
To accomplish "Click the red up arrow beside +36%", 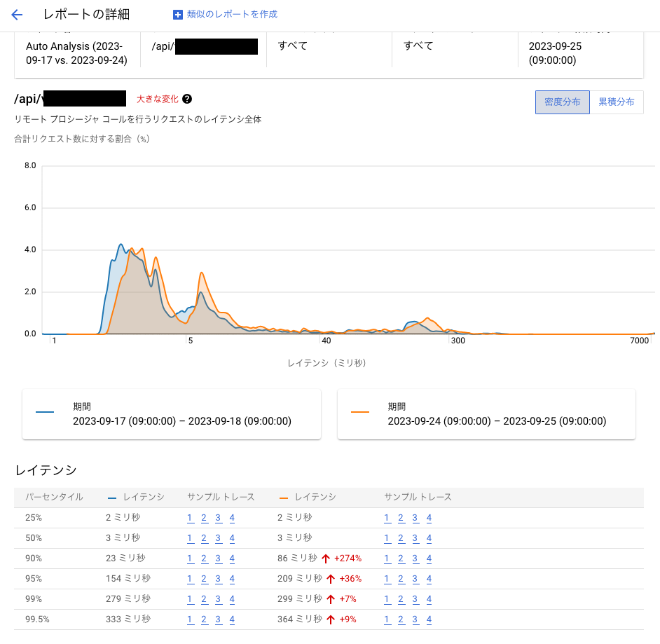I will tap(331, 579).
